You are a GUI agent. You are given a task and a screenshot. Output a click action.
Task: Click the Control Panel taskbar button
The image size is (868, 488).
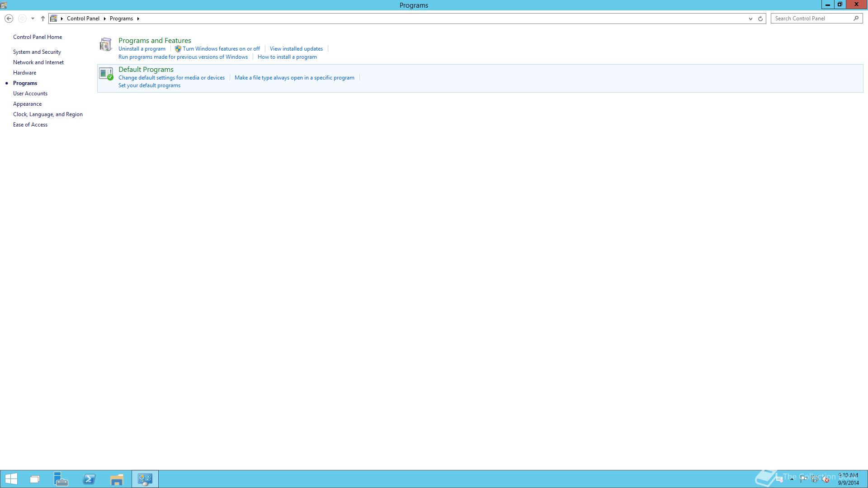click(145, 479)
